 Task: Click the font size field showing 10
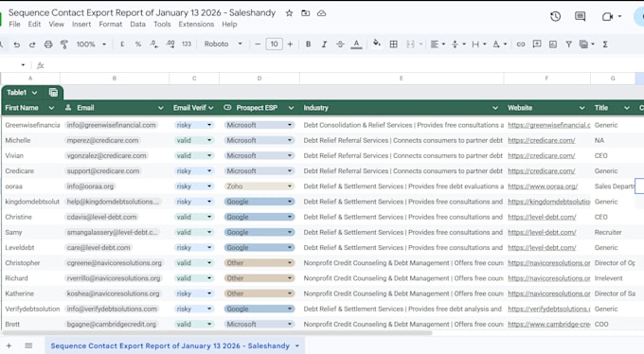(274, 44)
